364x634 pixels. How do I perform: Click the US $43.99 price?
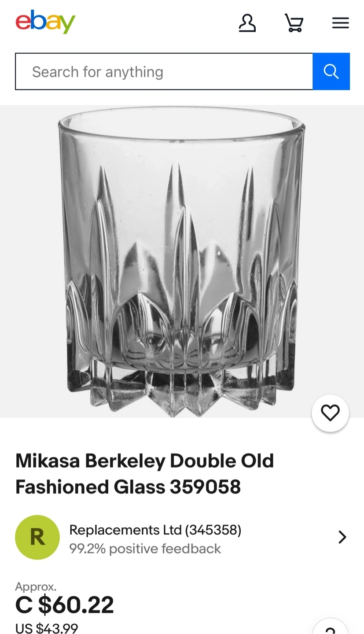tap(47, 628)
